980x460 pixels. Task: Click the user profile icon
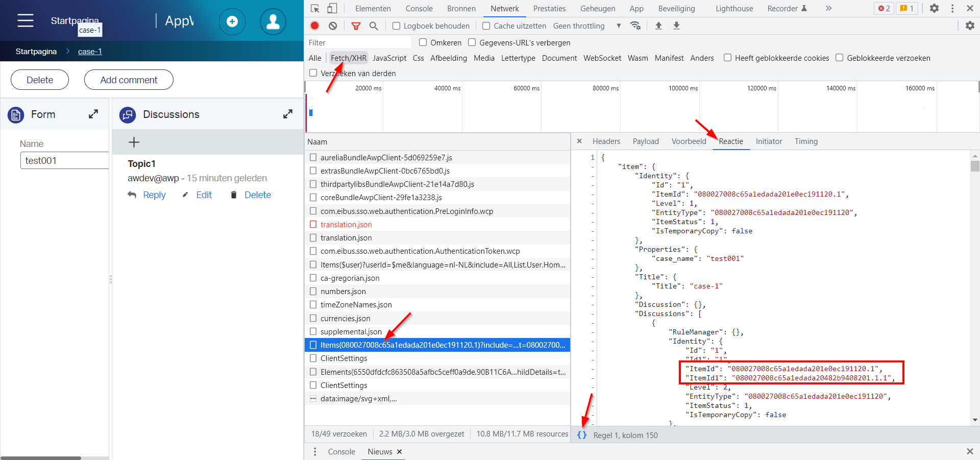[273, 21]
